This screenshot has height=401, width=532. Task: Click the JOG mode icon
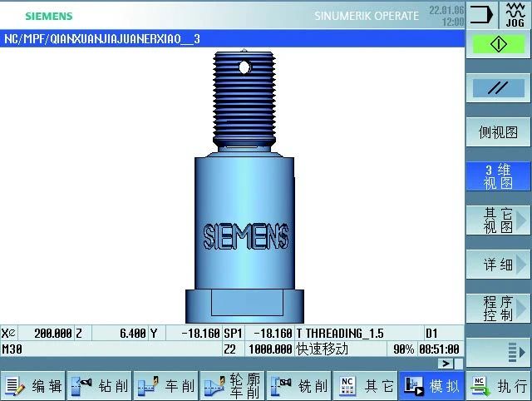click(x=515, y=14)
